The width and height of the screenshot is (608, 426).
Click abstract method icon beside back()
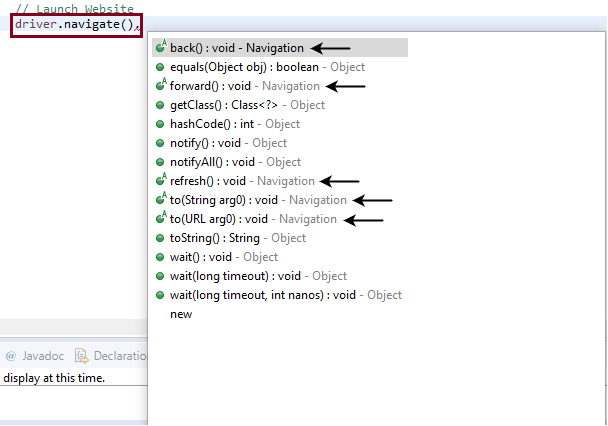[x=161, y=47]
